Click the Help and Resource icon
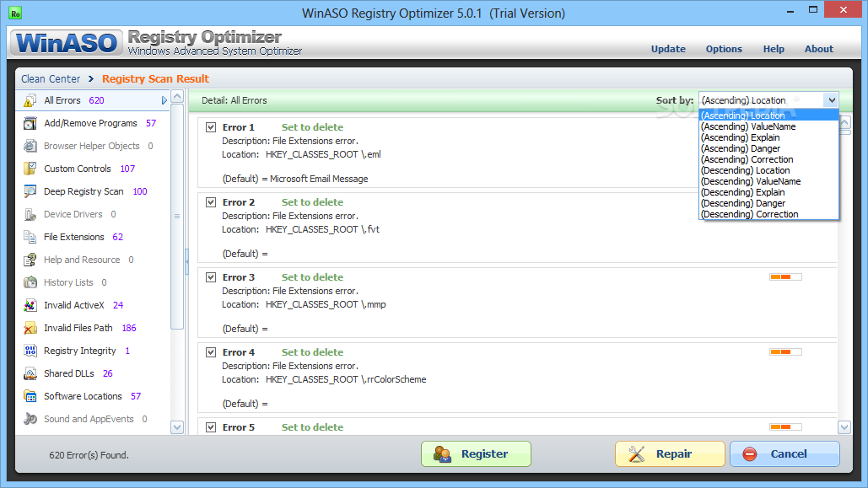This screenshot has width=868, height=488. coord(30,260)
